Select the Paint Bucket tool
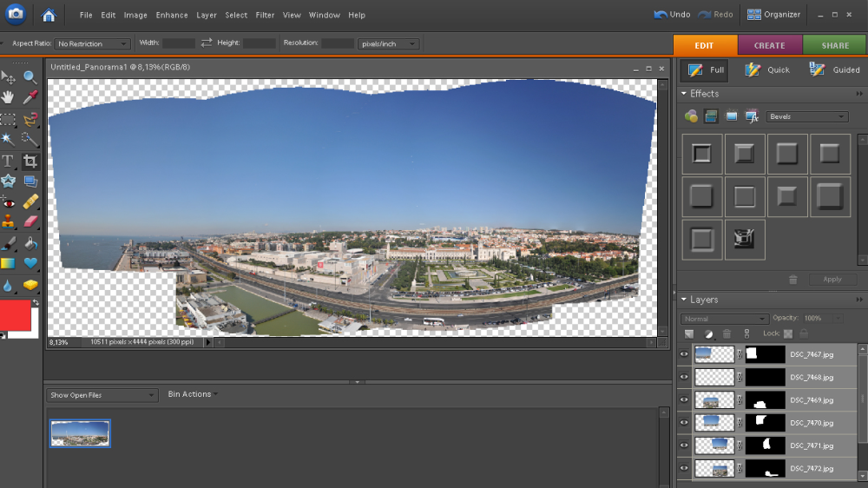The image size is (868, 488). (x=30, y=244)
